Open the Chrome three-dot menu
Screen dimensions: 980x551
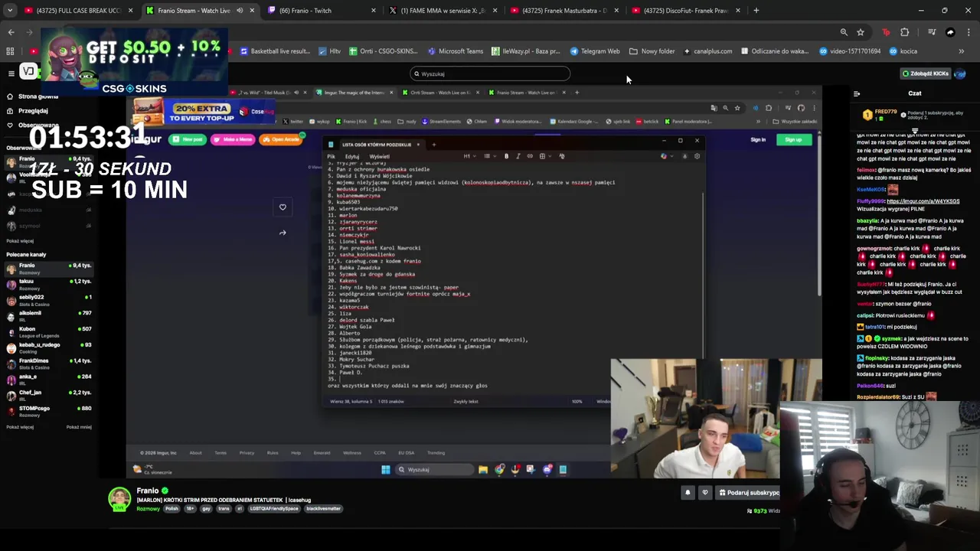[x=969, y=32]
